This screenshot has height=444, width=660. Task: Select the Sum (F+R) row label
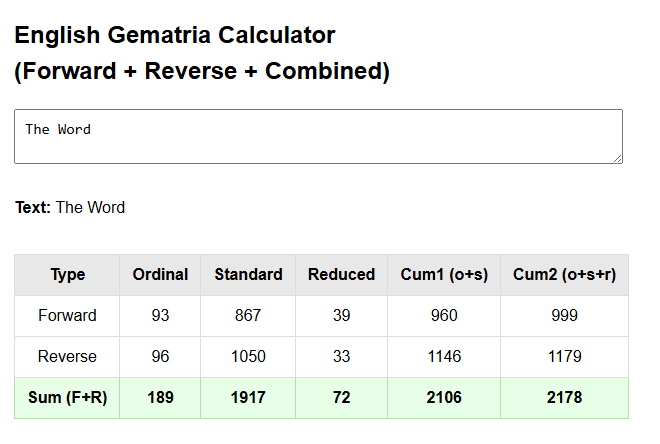point(67,398)
